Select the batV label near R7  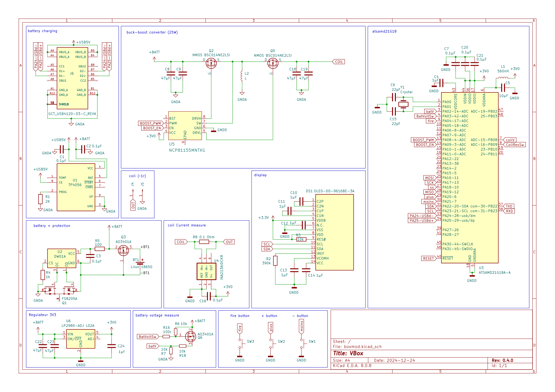pyautogui.click(x=153, y=346)
